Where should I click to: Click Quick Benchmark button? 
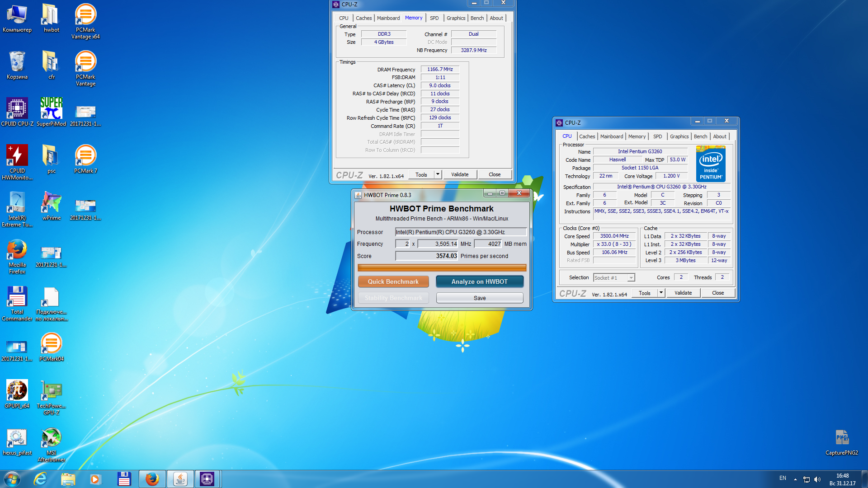click(393, 282)
